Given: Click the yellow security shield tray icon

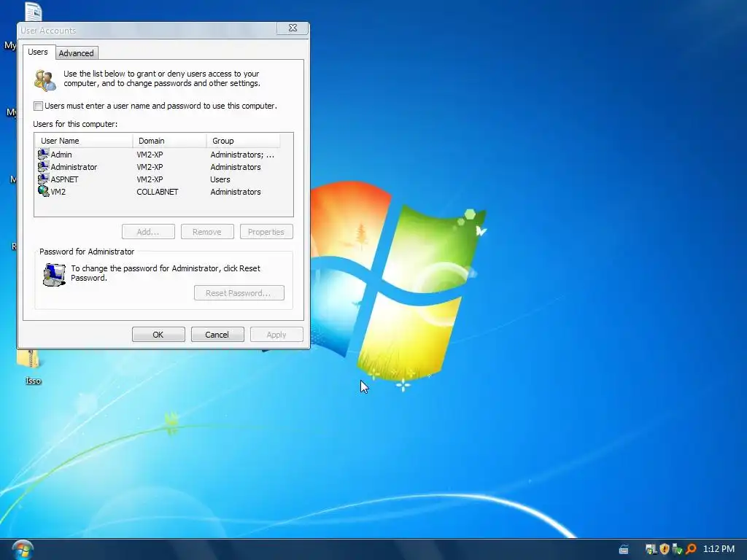Looking at the screenshot, I should coord(664,549).
